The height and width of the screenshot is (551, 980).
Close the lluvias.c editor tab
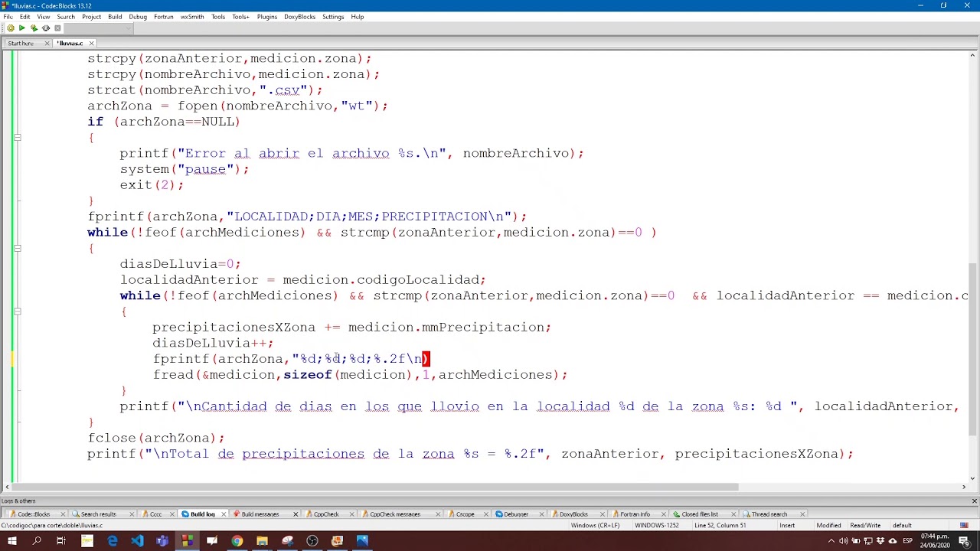[91, 44]
